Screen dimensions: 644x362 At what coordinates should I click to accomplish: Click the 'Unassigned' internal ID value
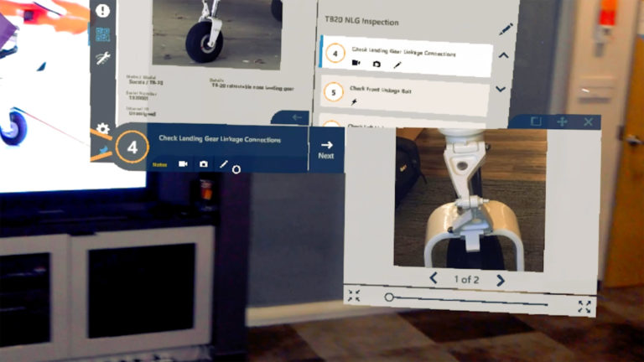pyautogui.click(x=142, y=113)
